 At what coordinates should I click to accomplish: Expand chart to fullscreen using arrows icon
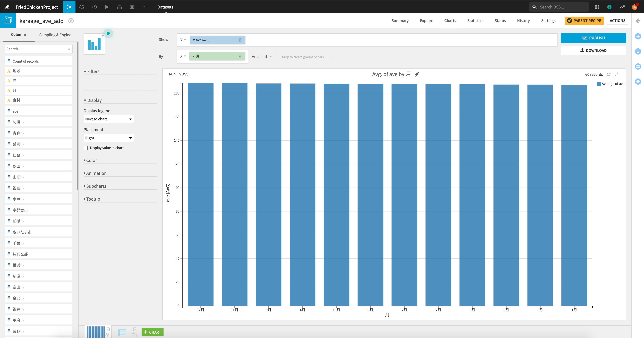616,74
